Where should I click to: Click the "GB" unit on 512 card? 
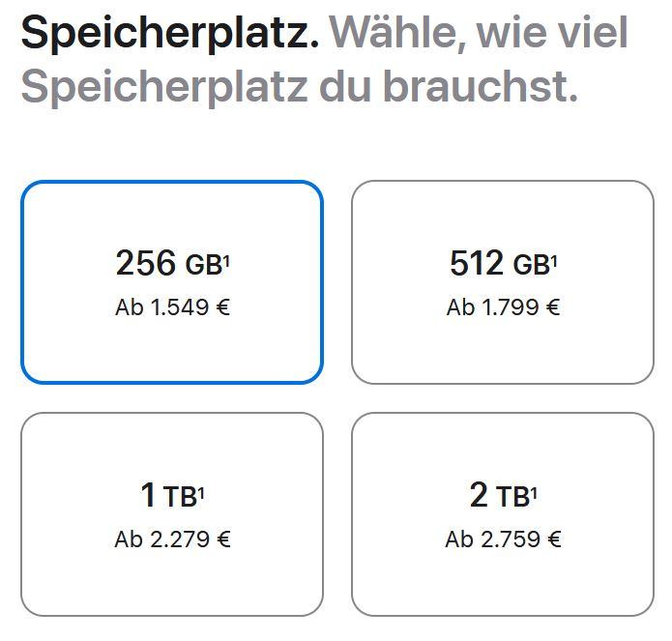tap(531, 265)
